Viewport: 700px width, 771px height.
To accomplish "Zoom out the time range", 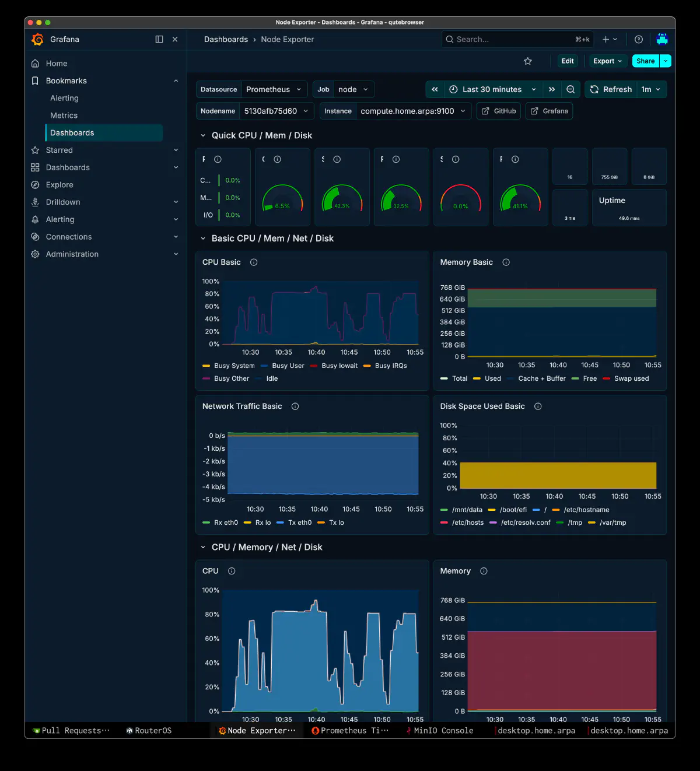I will point(570,89).
